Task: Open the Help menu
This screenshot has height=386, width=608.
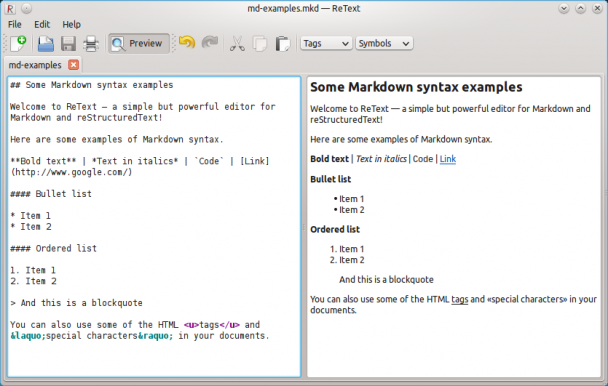Action: (72, 24)
